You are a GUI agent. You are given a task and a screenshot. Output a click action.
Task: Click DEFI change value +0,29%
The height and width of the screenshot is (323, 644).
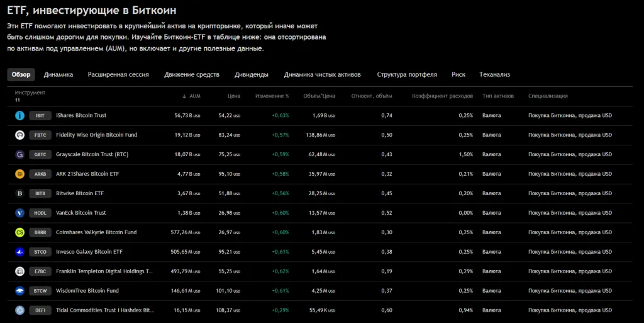(280, 310)
